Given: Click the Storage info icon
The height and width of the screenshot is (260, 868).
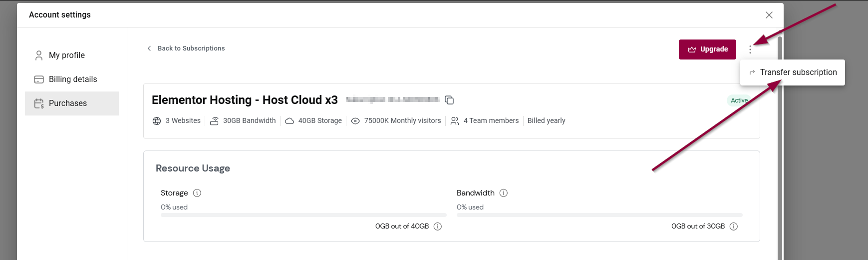Looking at the screenshot, I should coord(197,193).
